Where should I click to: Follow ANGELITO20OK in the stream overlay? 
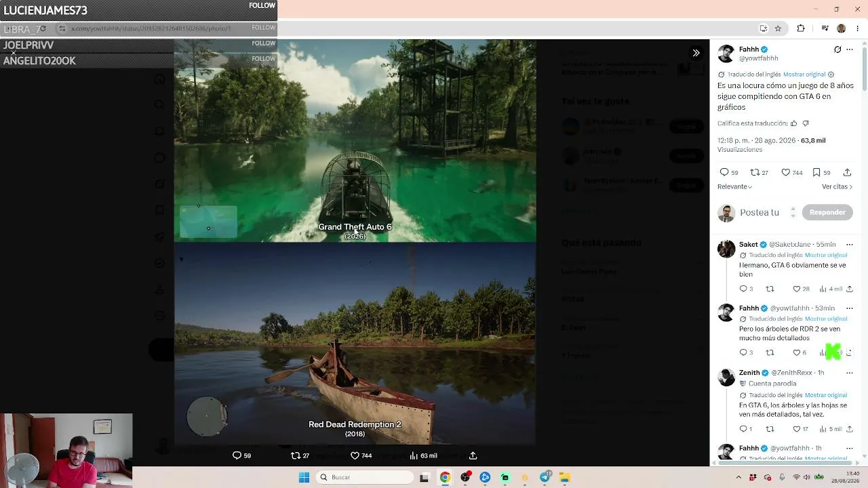[263, 59]
